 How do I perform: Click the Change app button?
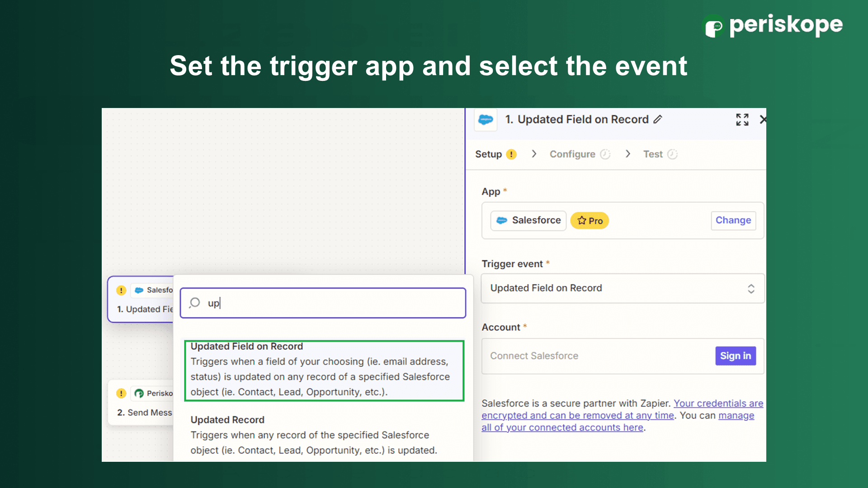tap(733, 221)
